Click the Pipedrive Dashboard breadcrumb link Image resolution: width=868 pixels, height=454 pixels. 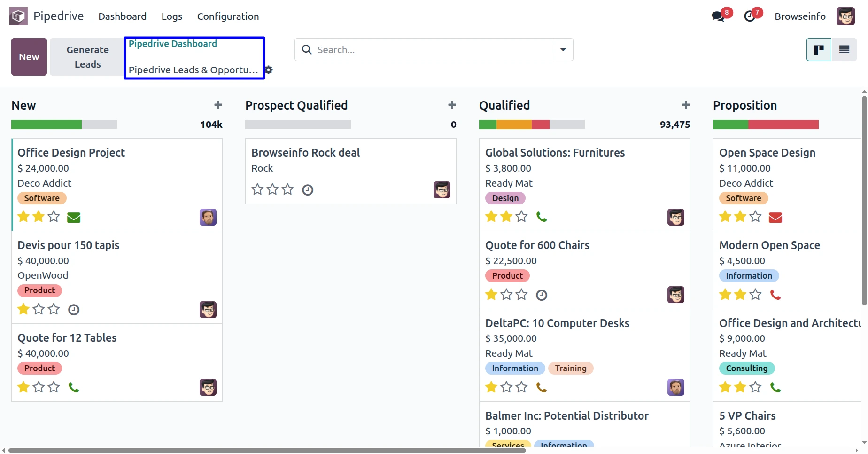point(173,44)
